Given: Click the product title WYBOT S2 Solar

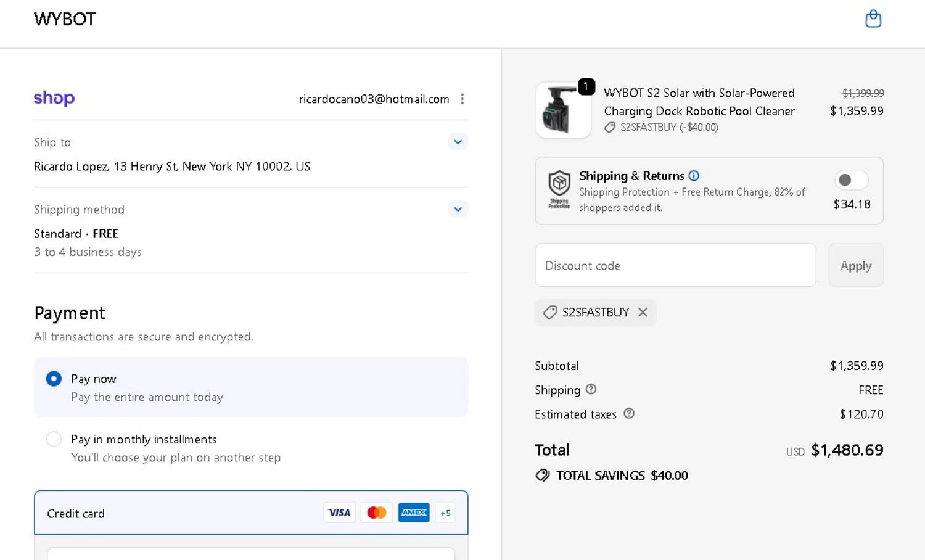Looking at the screenshot, I should (x=699, y=102).
